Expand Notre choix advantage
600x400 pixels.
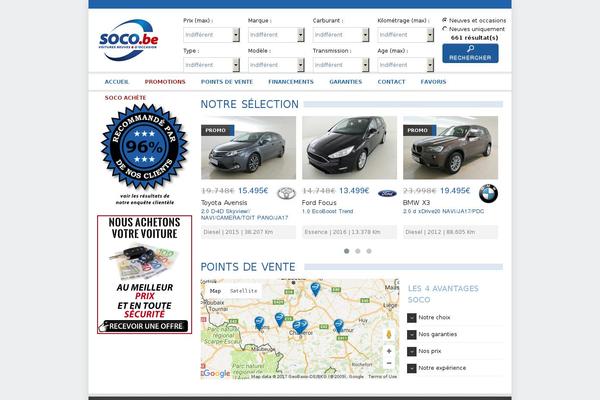coord(434,317)
